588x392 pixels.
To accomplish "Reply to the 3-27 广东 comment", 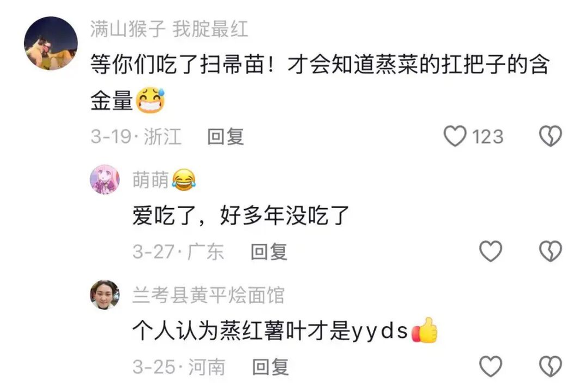I will [269, 252].
